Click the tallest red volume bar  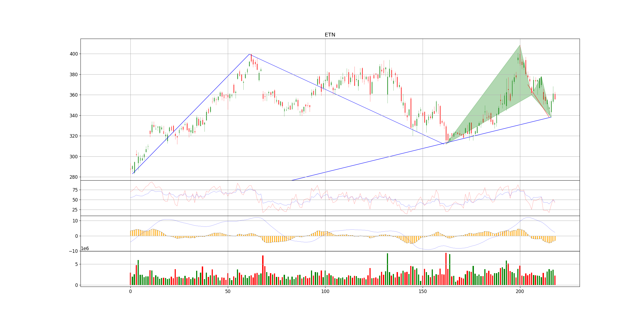(446, 268)
